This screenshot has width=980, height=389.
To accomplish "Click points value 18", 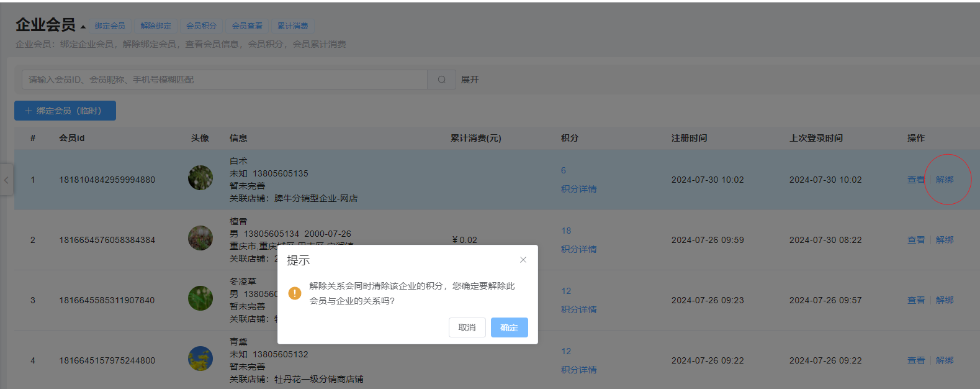I will 566,231.
